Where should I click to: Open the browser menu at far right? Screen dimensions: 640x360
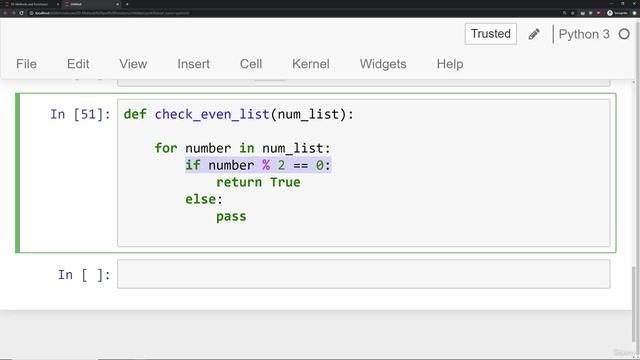click(634, 13)
